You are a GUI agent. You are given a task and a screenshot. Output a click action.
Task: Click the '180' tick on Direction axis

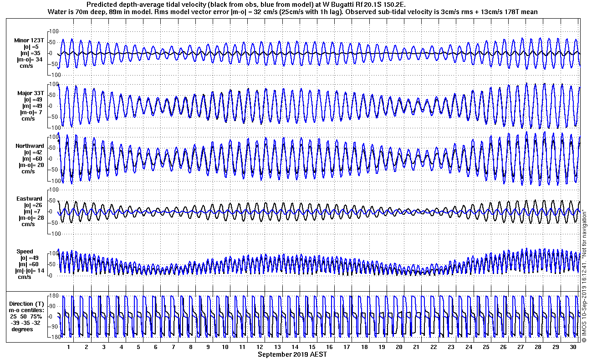click(x=53, y=296)
